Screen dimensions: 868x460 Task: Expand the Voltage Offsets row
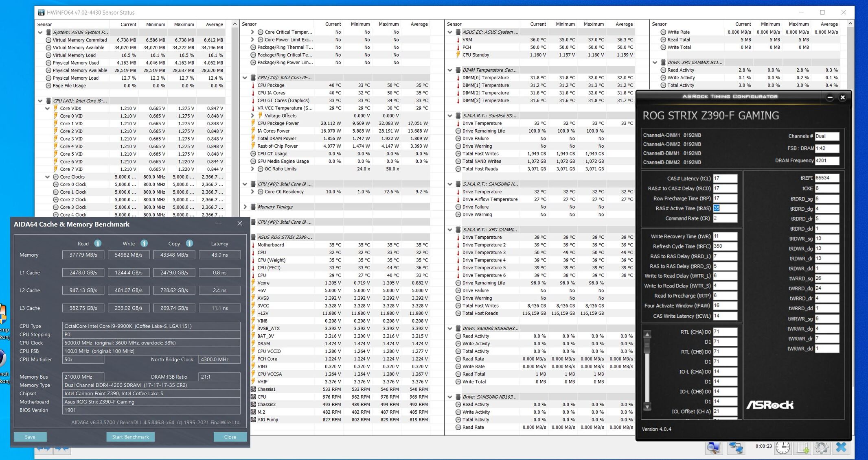252,116
